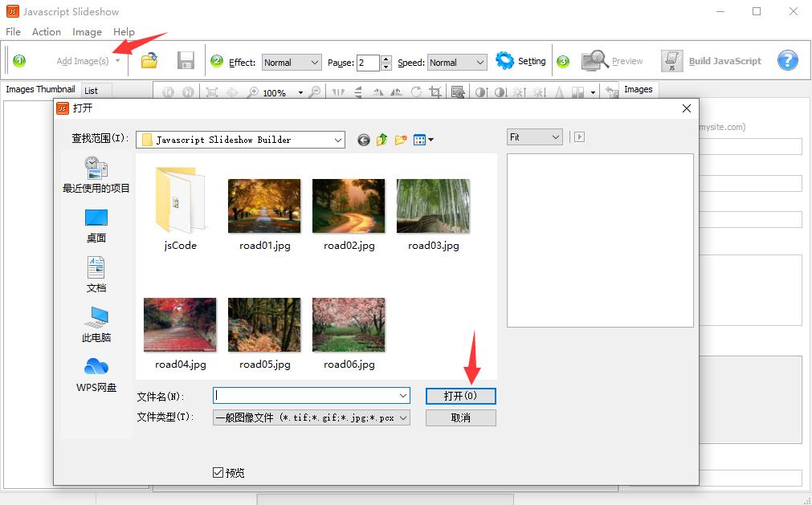Image resolution: width=812 pixels, height=505 pixels.
Task: Switch to Images Thumbnail tab
Action: 40,89
